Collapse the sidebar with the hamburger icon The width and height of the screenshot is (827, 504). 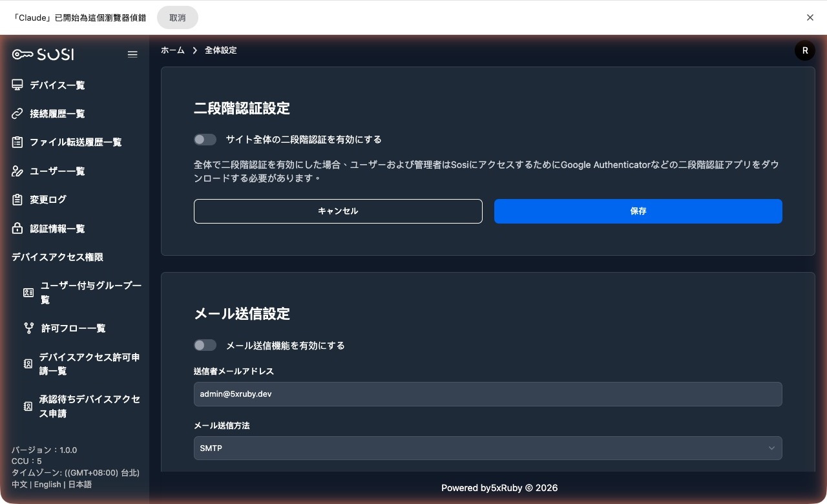pyautogui.click(x=132, y=54)
